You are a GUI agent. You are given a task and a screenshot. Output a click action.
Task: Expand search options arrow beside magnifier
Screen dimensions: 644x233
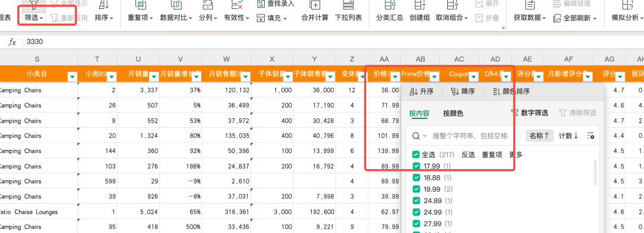(425, 136)
